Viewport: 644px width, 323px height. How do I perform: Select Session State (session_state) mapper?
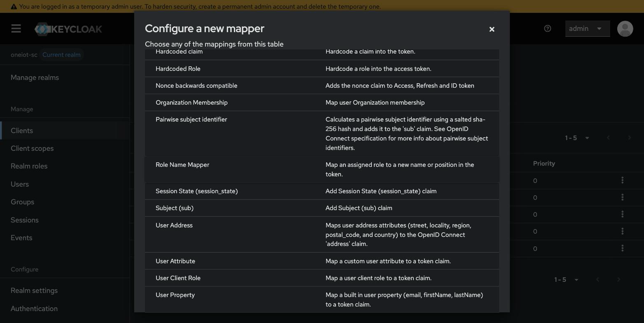click(322, 191)
